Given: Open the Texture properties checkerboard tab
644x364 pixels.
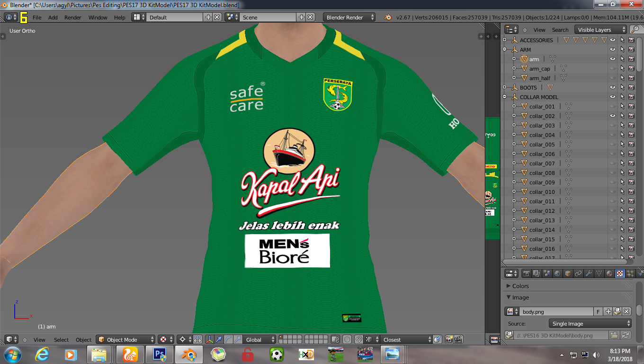Looking at the screenshot, I should [620, 273].
